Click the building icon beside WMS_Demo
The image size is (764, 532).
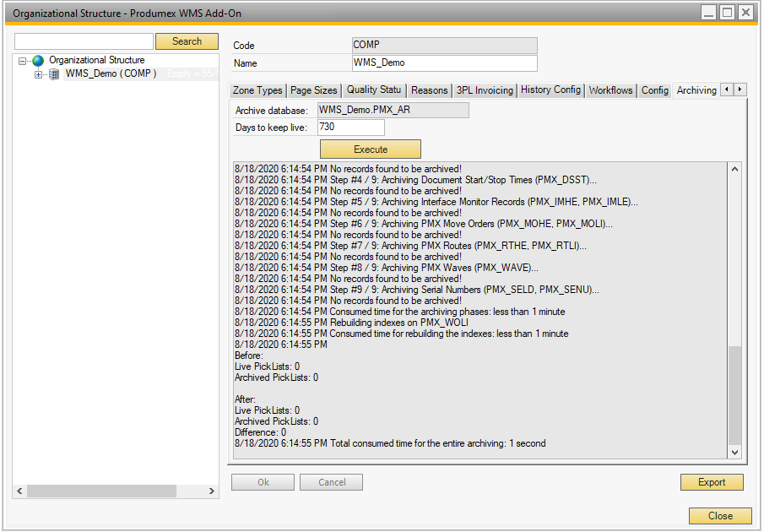pyautogui.click(x=52, y=73)
